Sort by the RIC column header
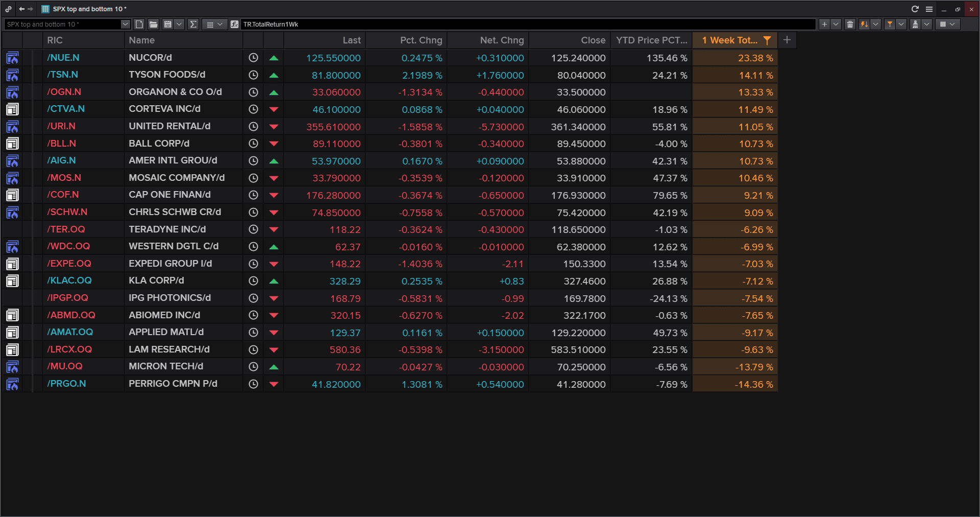 coord(83,40)
